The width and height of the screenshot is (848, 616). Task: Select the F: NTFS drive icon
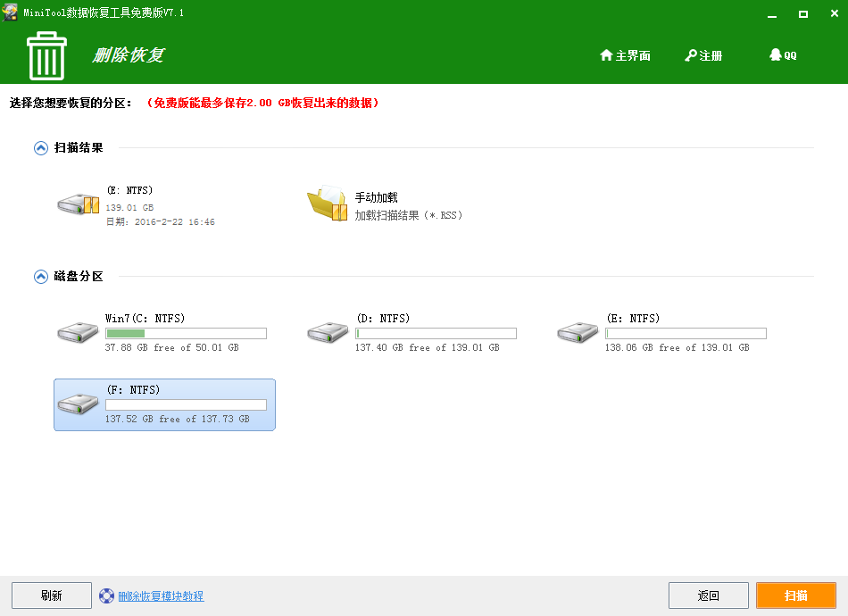click(79, 404)
